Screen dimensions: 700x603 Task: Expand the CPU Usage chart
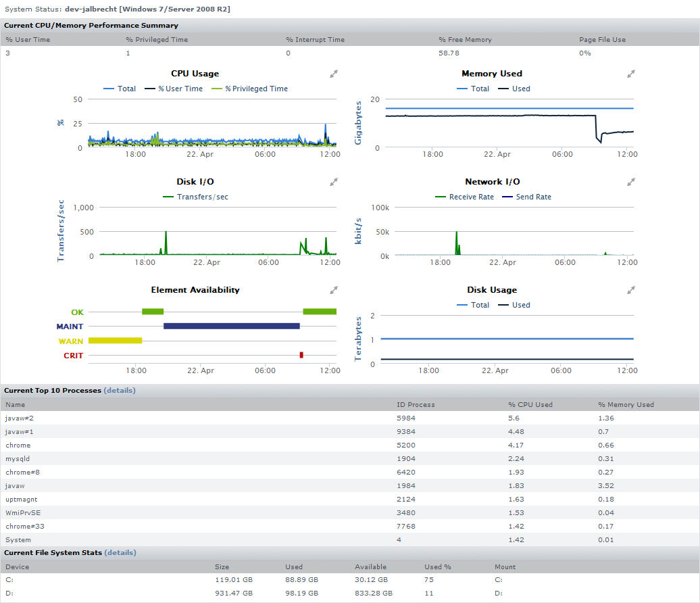click(334, 74)
